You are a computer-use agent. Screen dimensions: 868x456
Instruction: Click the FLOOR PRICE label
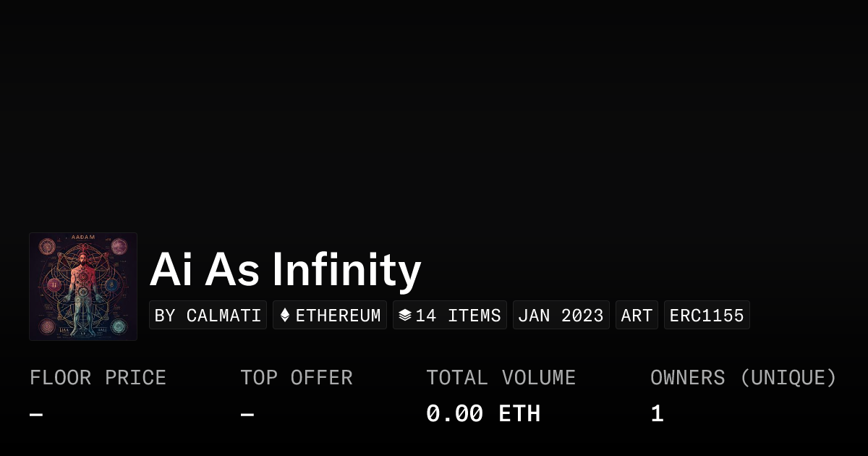(98, 378)
